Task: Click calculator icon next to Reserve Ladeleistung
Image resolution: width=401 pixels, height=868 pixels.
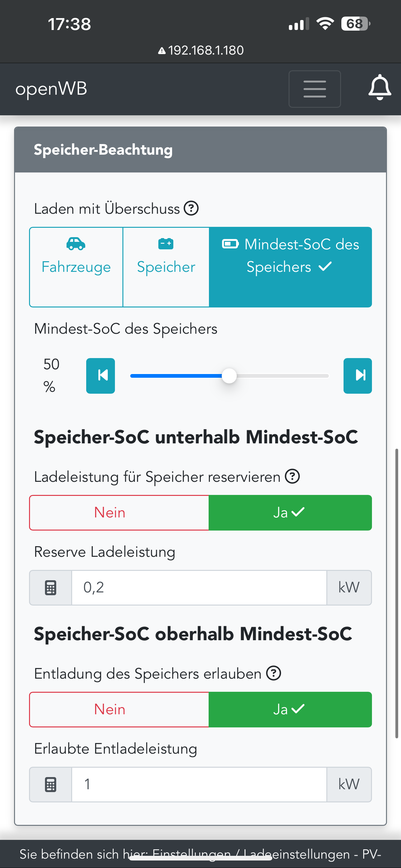Action: tap(51, 588)
